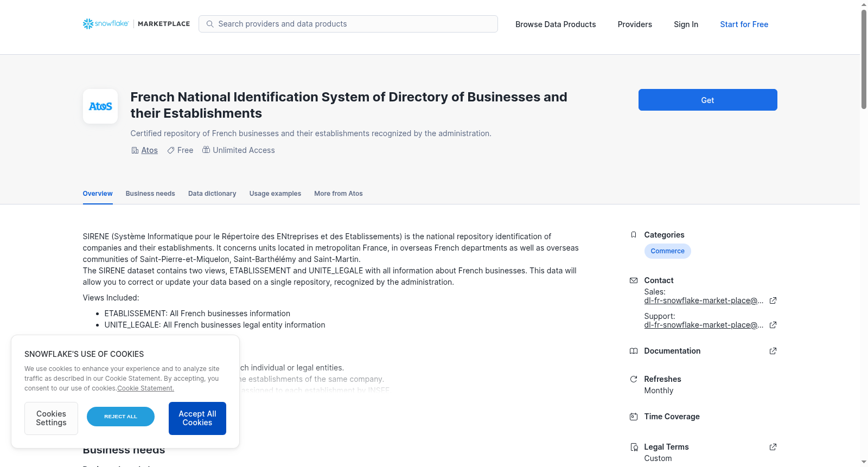The height and width of the screenshot is (467, 868).
Task: Click the 'Custom' legal terms value
Action: 658,458
